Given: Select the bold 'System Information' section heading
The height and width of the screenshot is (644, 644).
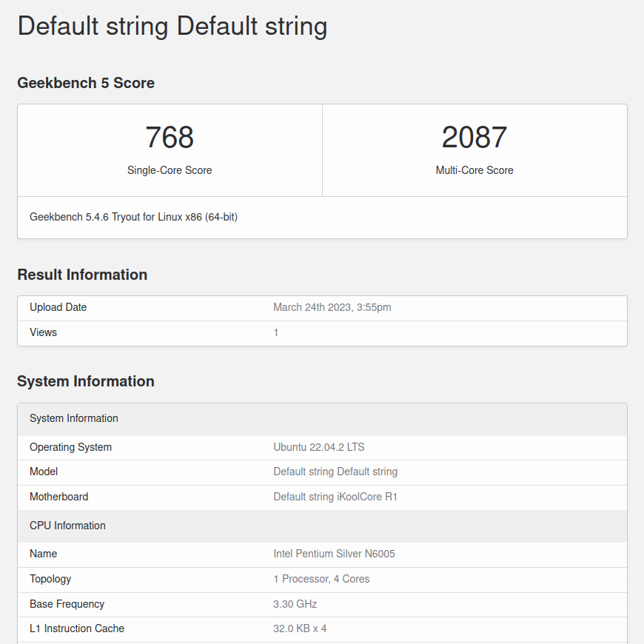Looking at the screenshot, I should point(86,381).
